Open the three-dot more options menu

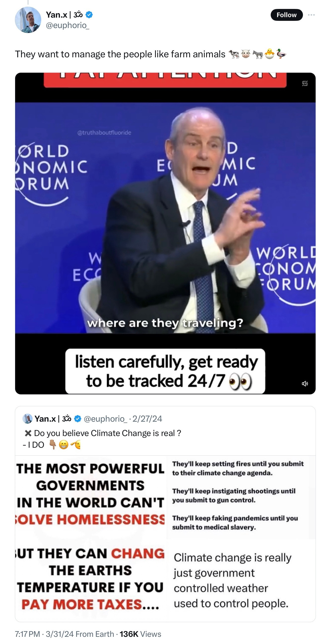tap(311, 15)
